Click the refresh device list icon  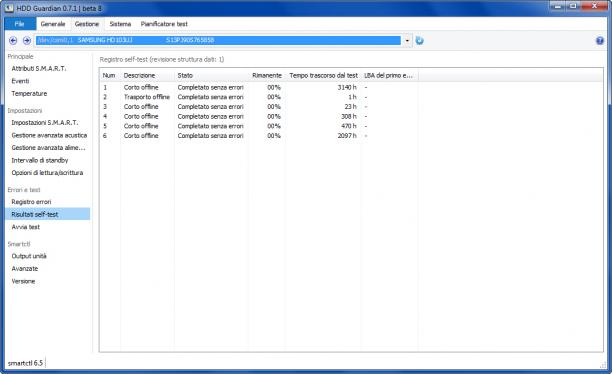click(x=420, y=41)
